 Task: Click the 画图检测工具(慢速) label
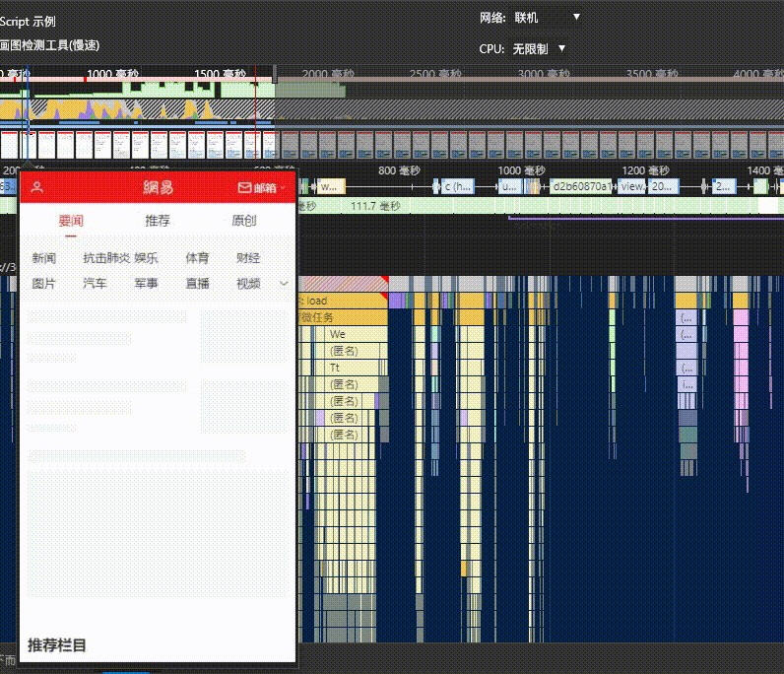[x=49, y=45]
